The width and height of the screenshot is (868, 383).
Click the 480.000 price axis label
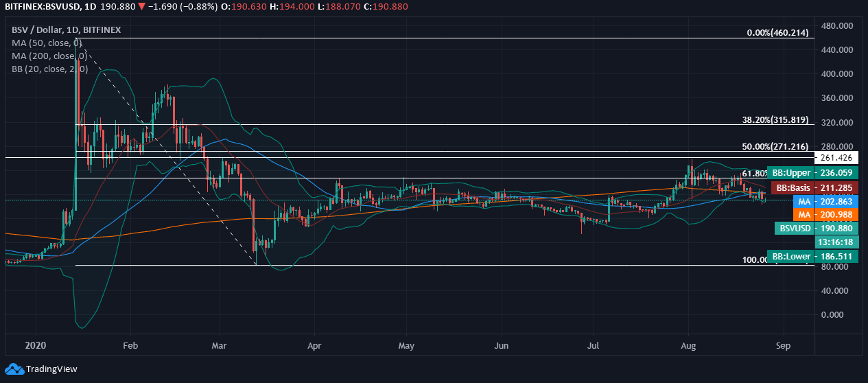pyautogui.click(x=837, y=25)
